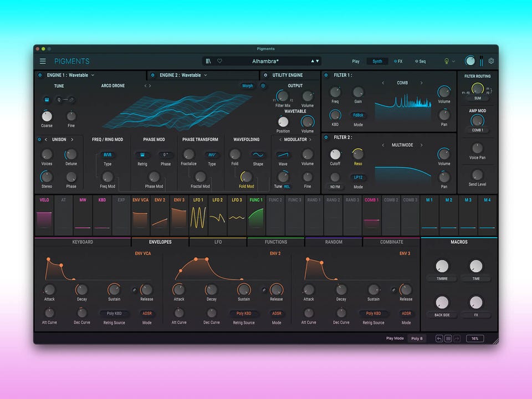This screenshot has width=532, height=399.
Task: Expand the chevron beside the lightbulb
Action: coord(454,62)
